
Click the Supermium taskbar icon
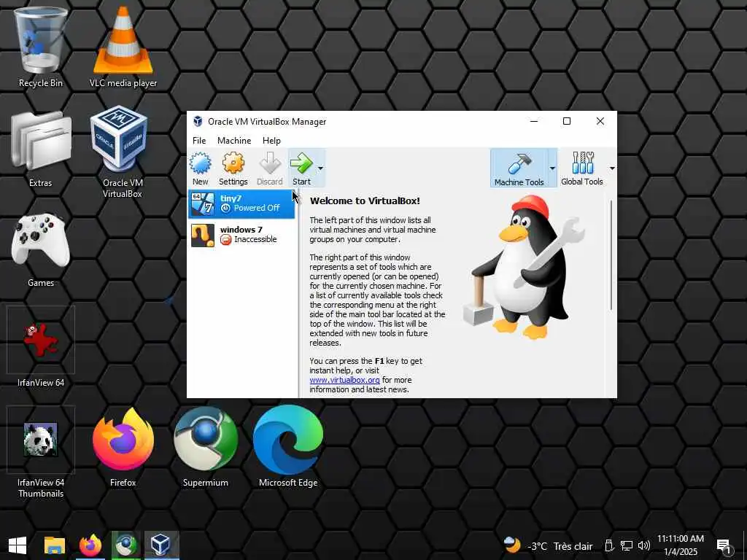[125, 545]
